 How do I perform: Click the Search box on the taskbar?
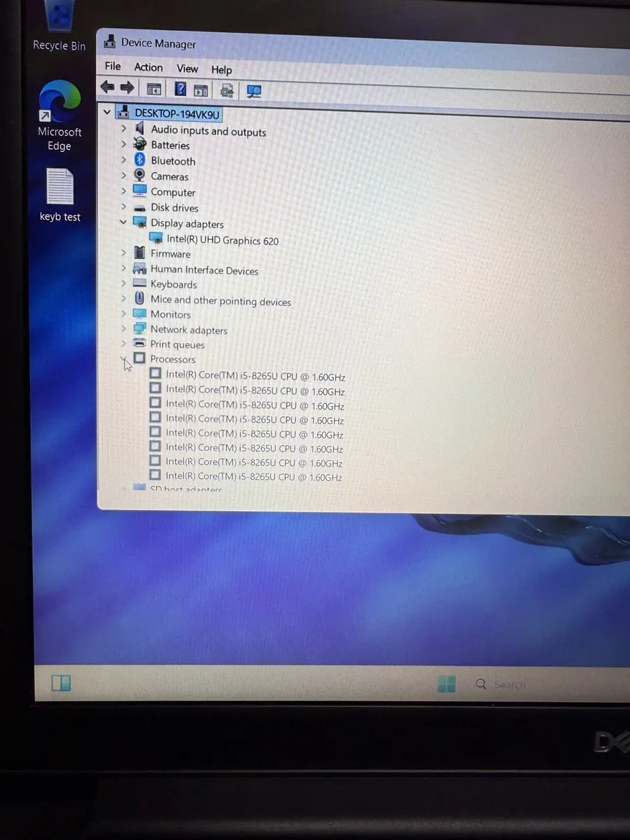pos(510,685)
